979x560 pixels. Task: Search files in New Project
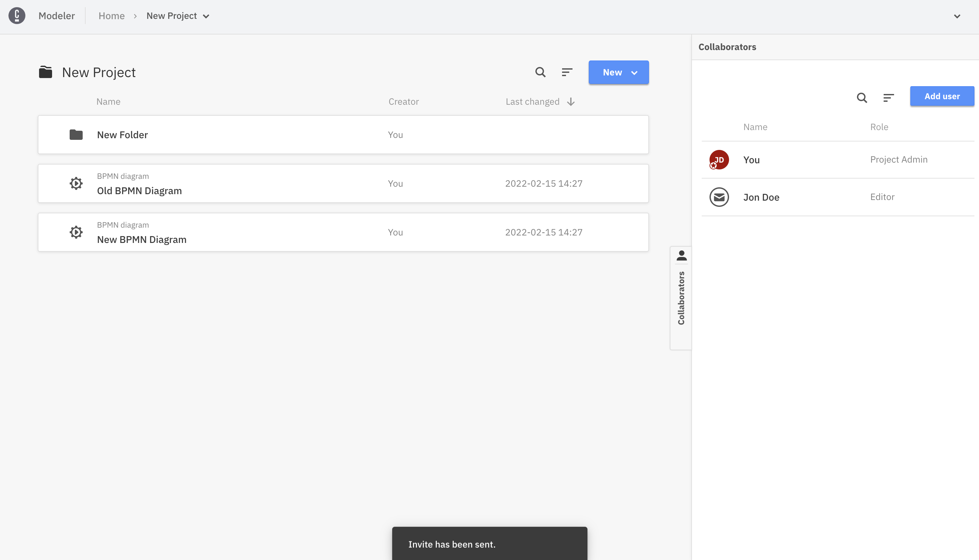[x=540, y=72]
